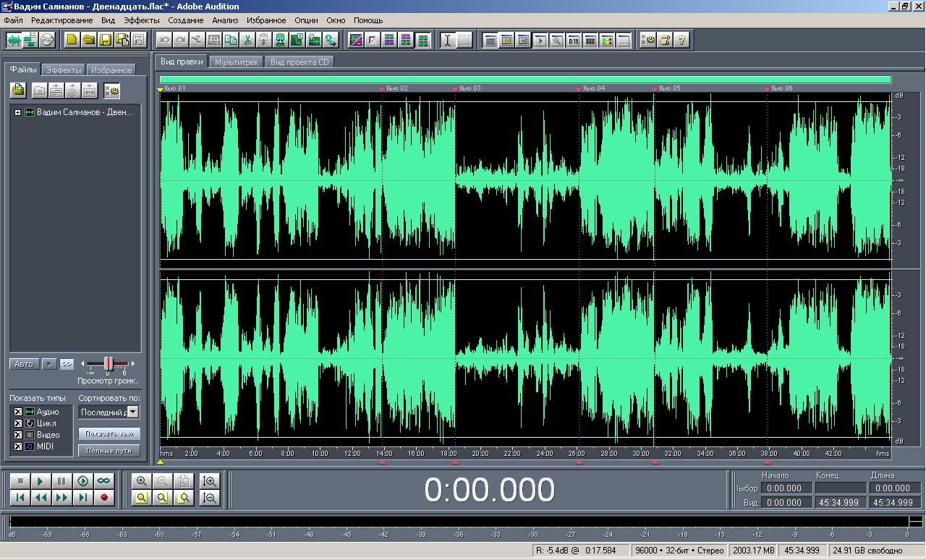Image resolution: width=926 pixels, height=560 pixels.
Task: Zoom to selection yellow magnifier
Action: pyautogui.click(x=142, y=497)
